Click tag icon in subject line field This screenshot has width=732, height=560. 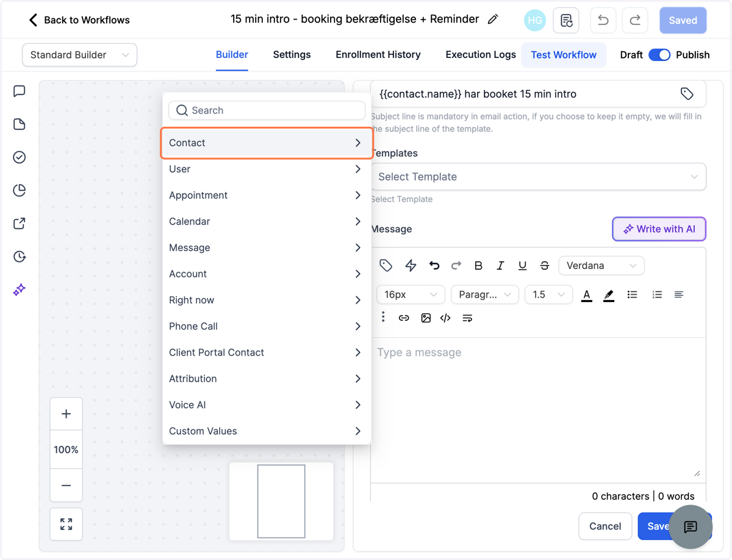coord(687,94)
